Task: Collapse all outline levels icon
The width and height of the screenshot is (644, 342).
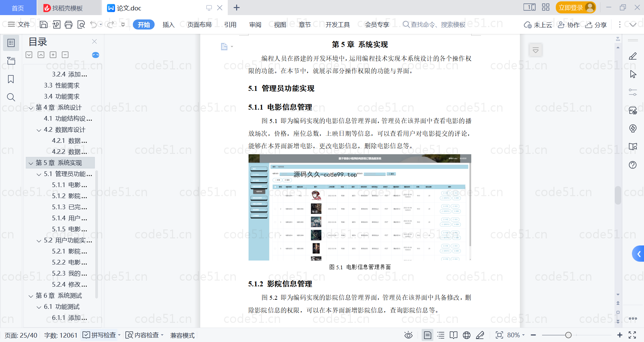Action: (x=41, y=55)
